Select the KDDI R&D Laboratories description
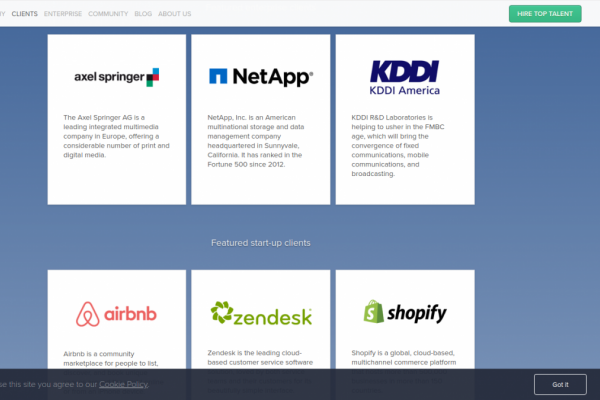The width and height of the screenshot is (600, 400). pos(398,145)
